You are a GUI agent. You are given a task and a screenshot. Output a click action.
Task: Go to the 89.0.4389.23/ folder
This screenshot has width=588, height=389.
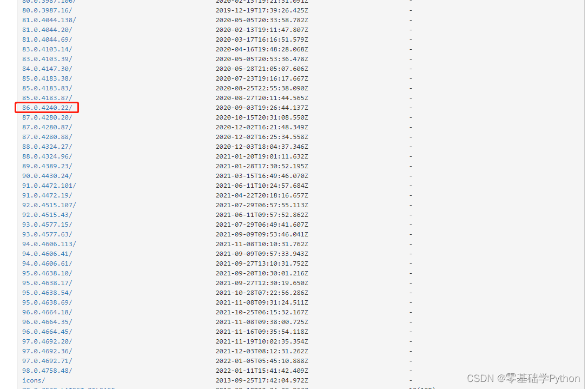point(47,166)
